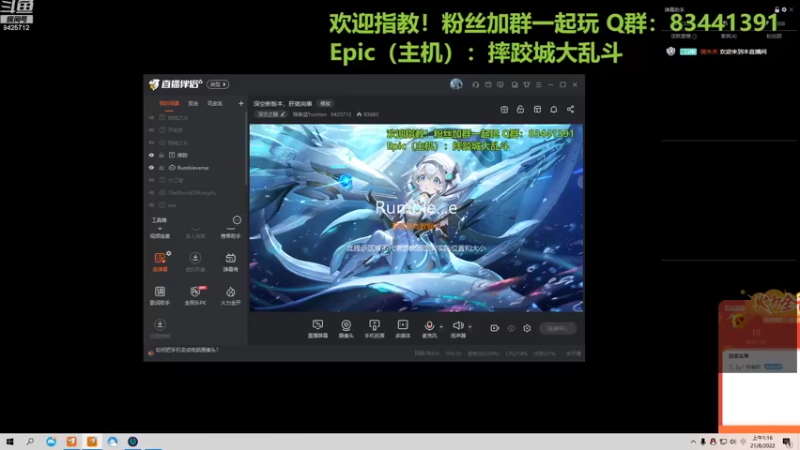Hide the 摔跤 source layer

click(x=152, y=155)
